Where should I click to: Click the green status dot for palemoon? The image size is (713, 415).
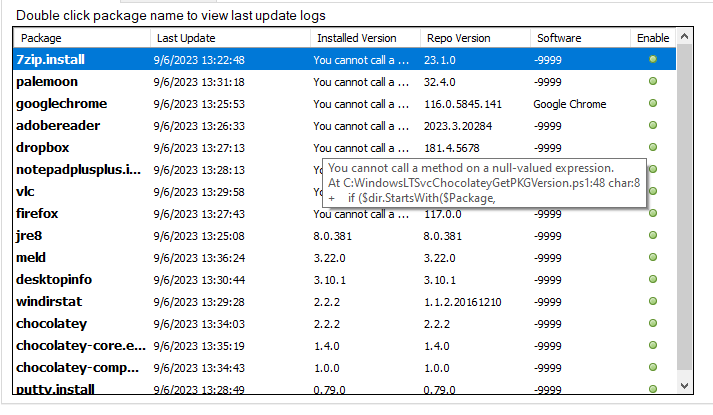coord(653,82)
